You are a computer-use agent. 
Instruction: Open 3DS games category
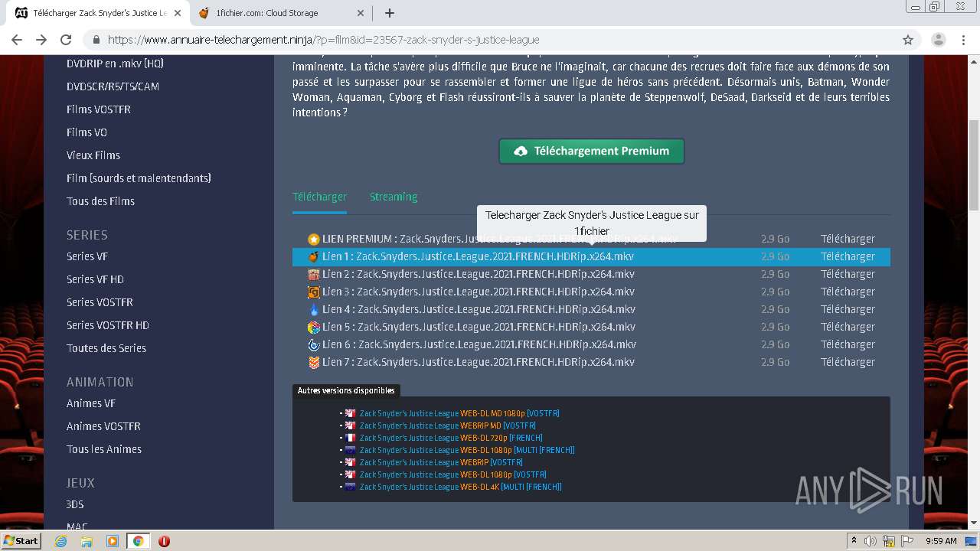click(75, 504)
